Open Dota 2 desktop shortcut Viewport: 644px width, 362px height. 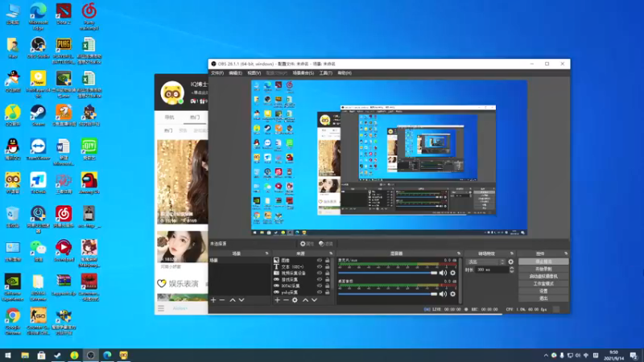click(64, 14)
